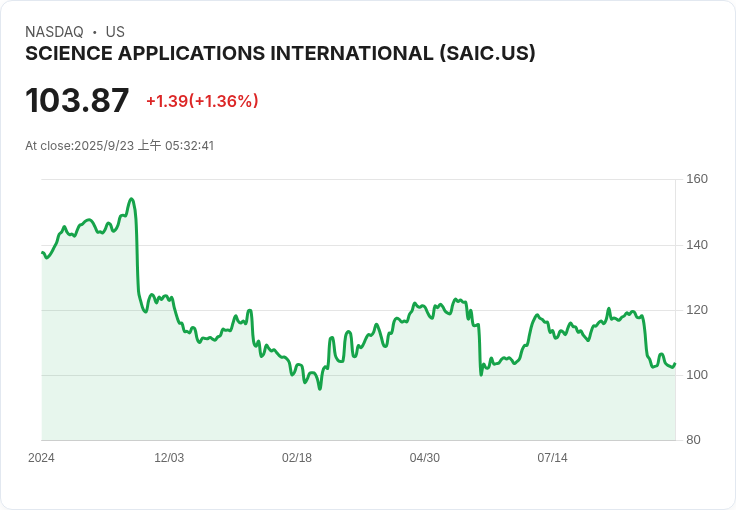This screenshot has height=510, width=736.
Task: Click the chart's lowest trough below 100
Action: [x=320, y=389]
